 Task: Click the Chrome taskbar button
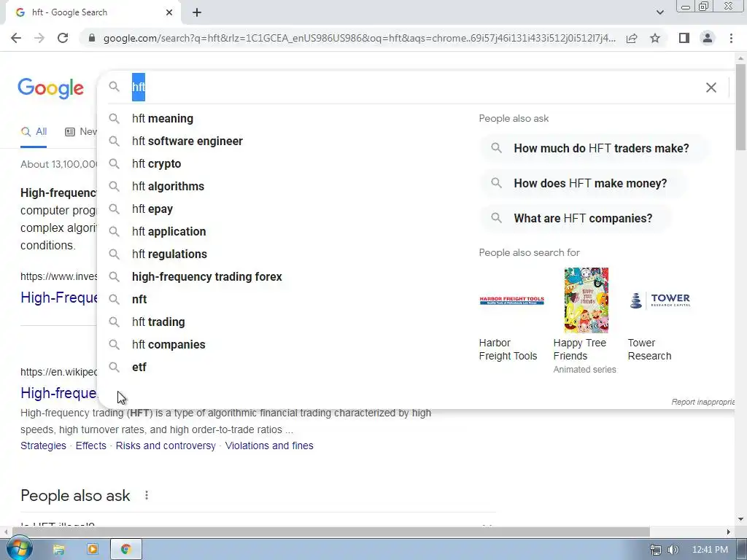coord(125,550)
